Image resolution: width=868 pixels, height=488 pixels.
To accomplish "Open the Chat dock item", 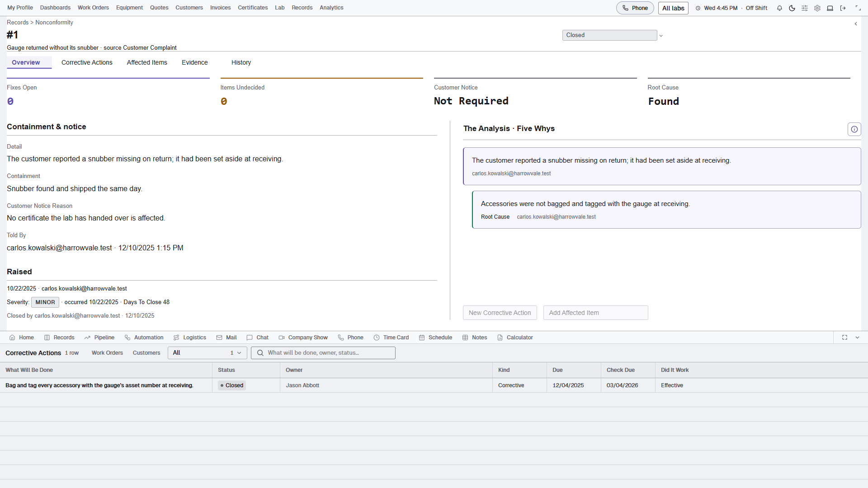I will pyautogui.click(x=258, y=338).
